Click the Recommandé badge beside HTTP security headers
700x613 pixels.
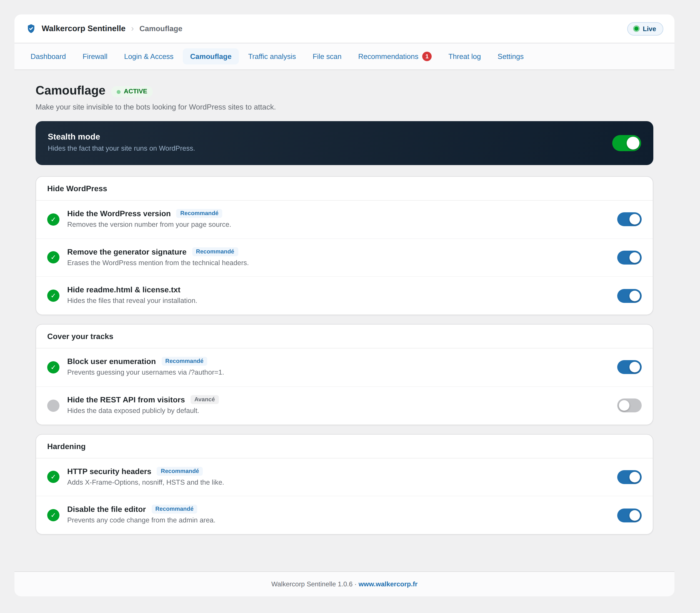(x=179, y=471)
